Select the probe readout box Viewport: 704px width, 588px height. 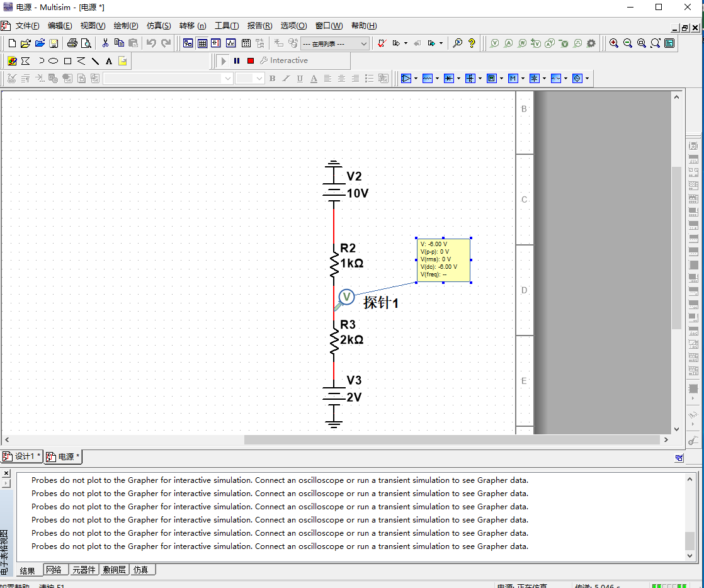tap(443, 260)
